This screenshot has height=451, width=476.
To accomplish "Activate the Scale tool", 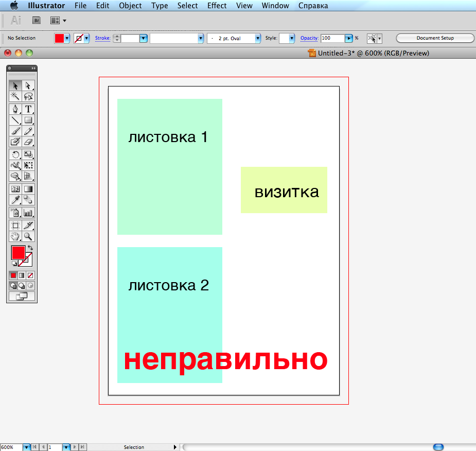I will click(28, 154).
